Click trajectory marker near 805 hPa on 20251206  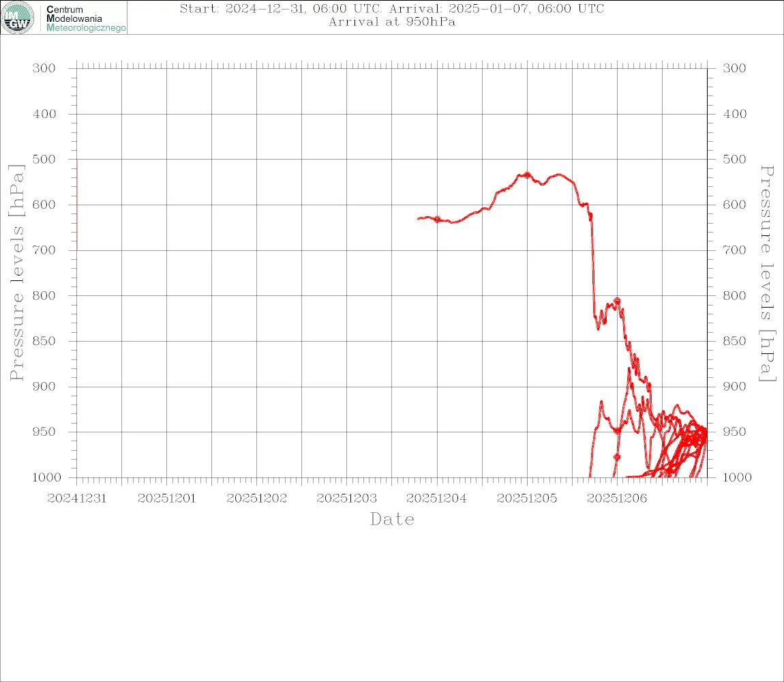click(x=617, y=301)
